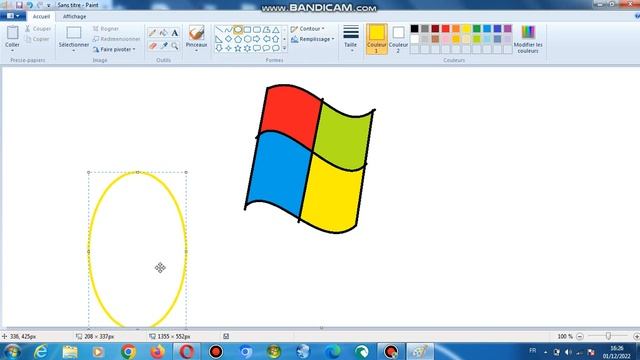640x360 pixels.
Task: Open Modifier les couleurs
Action: (x=528, y=39)
